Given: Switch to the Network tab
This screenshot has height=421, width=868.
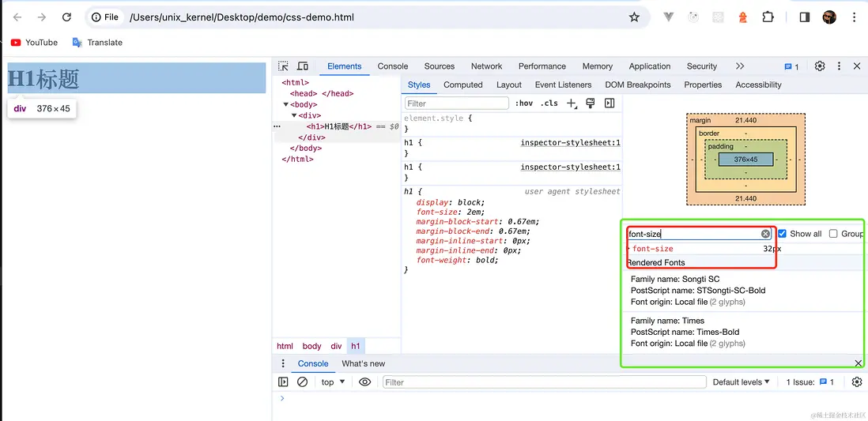Looking at the screenshot, I should 486,66.
